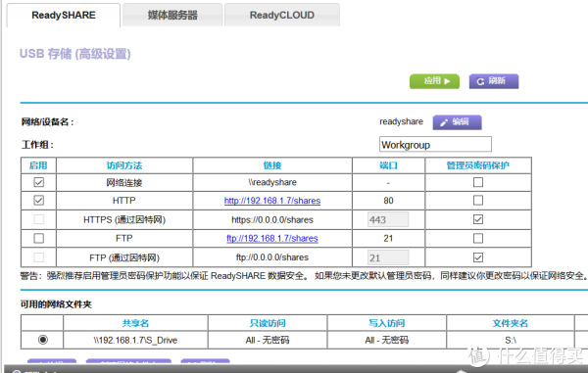Click the 写入访问 All - 无密码 cell
The image size is (588, 373).
coord(387,340)
